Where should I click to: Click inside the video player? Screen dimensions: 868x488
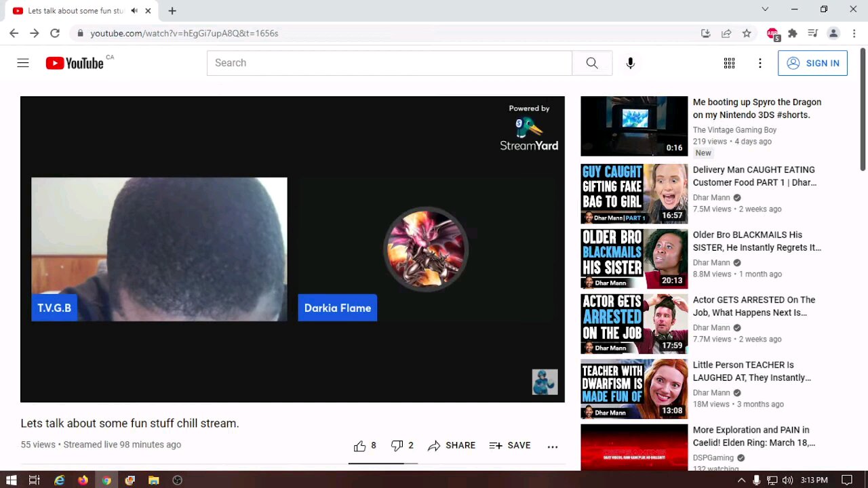pyautogui.click(x=292, y=249)
